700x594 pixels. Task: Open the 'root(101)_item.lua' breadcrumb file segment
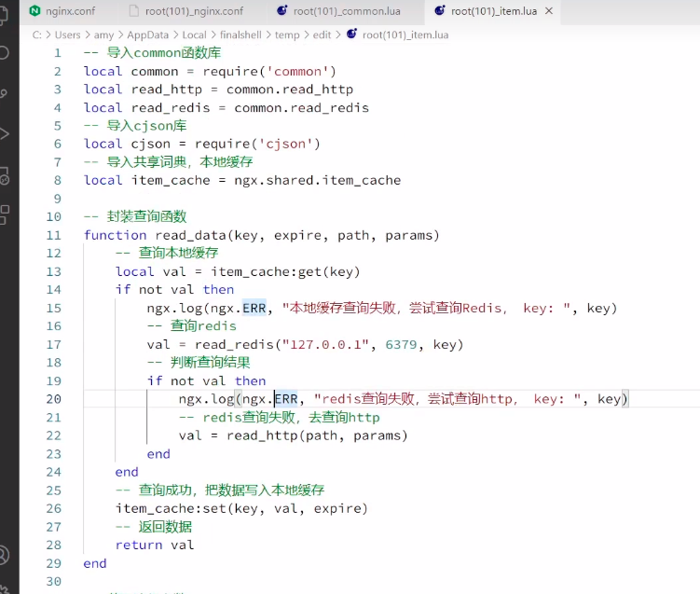coord(405,35)
